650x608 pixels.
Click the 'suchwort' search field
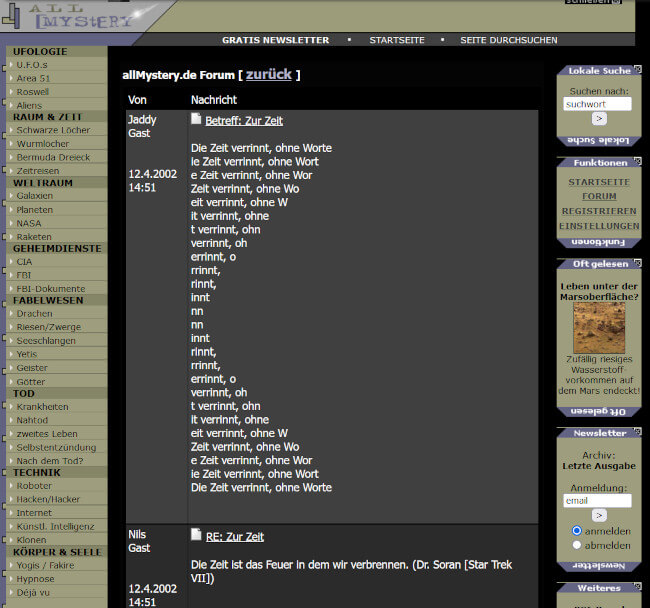click(x=598, y=104)
